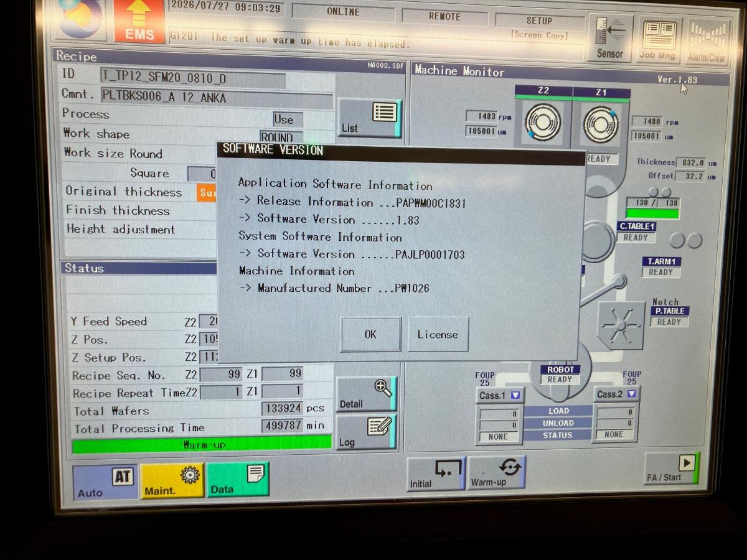Click the Thickness 832.0 um value
The width and height of the screenshot is (747, 560).
point(691,162)
